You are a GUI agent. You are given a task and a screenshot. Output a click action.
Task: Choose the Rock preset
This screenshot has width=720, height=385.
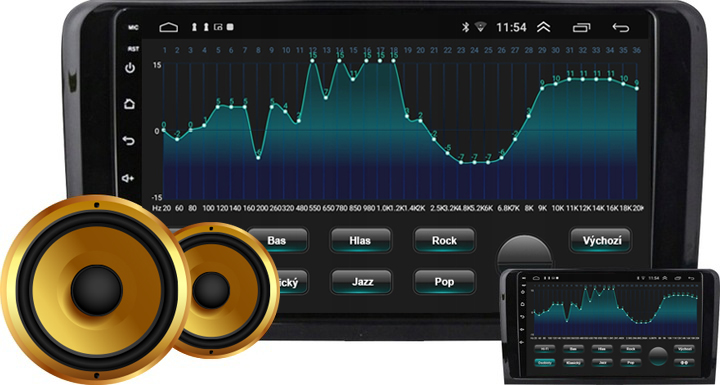point(444,240)
